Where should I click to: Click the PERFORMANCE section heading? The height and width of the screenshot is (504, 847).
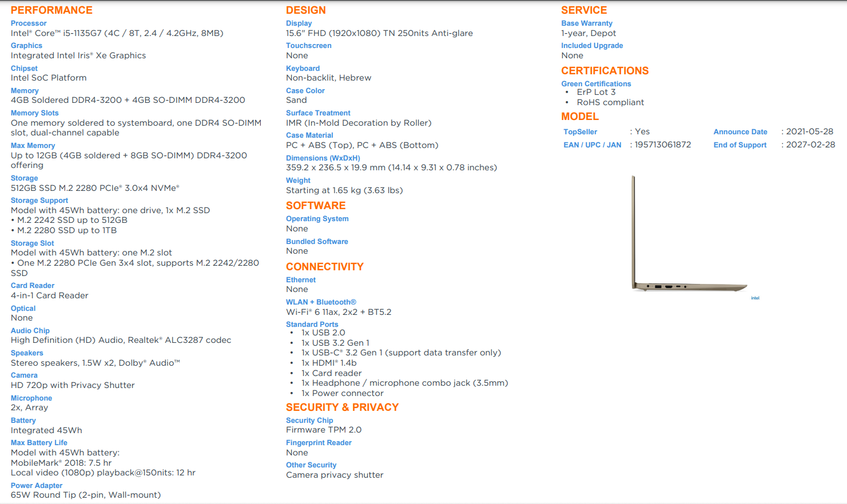pos(51,10)
